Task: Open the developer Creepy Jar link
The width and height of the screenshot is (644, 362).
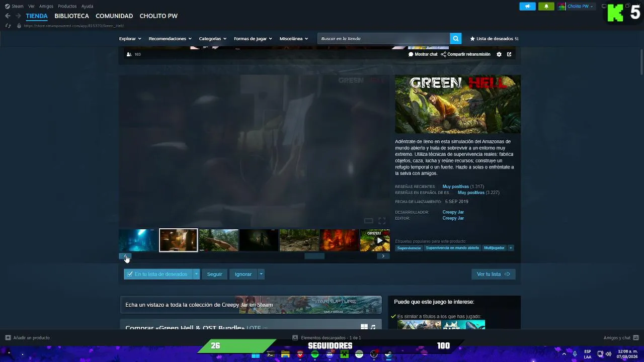Action: pyautogui.click(x=453, y=212)
